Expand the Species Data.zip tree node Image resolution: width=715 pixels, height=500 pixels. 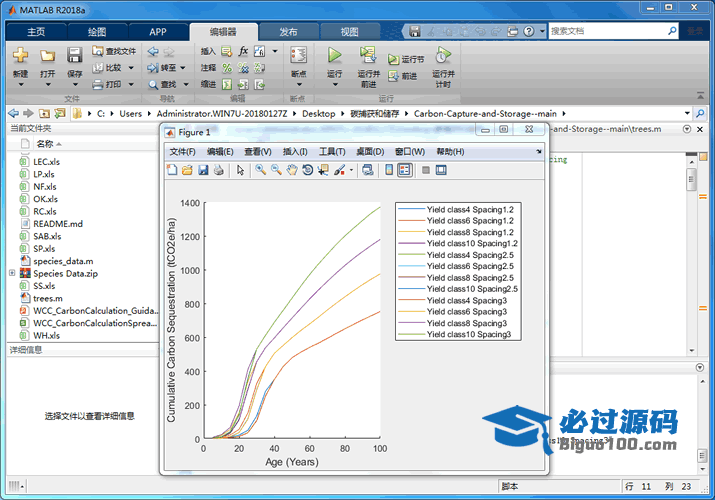[x=12, y=273]
